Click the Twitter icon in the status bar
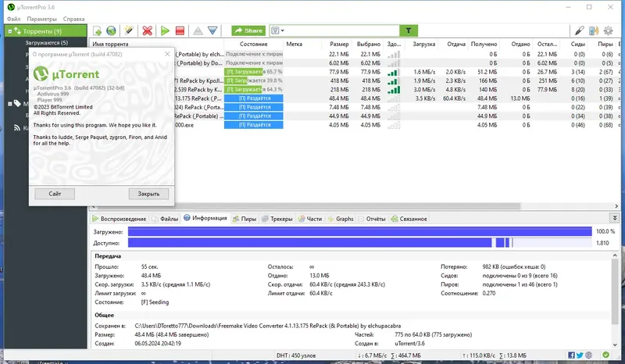625x364 pixels. tap(580, 355)
